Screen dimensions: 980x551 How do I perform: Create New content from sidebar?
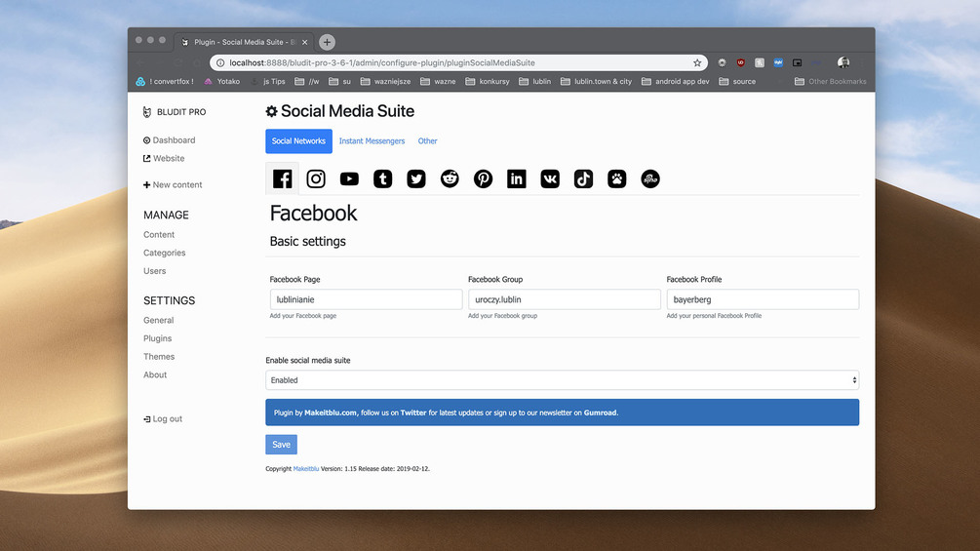coord(173,185)
